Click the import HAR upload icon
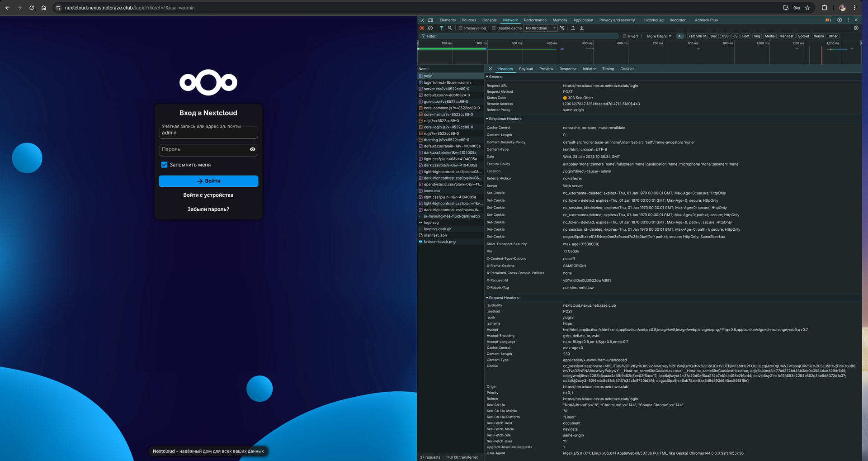 coord(573,28)
